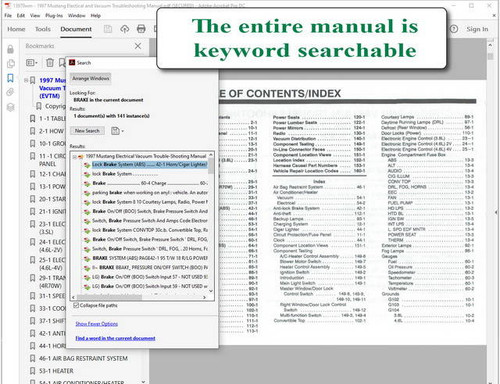500x384 pixels.
Task: Open the File menu
Action: coord(8,16)
